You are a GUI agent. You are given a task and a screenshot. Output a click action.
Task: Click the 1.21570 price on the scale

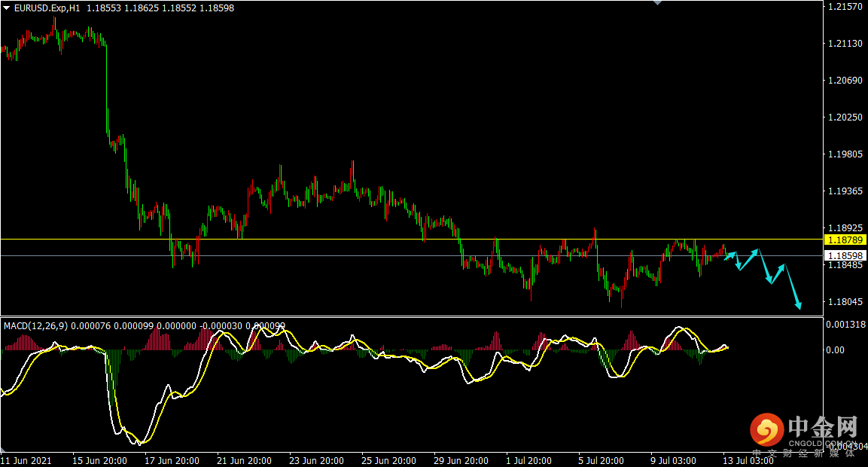pos(844,7)
